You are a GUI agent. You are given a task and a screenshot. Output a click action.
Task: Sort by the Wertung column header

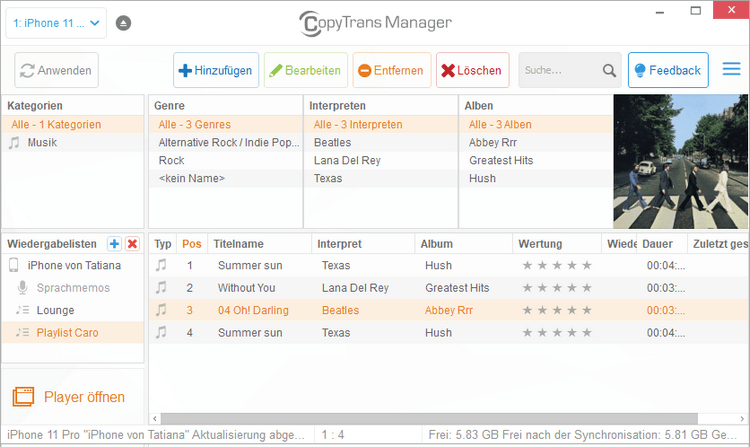(557, 244)
